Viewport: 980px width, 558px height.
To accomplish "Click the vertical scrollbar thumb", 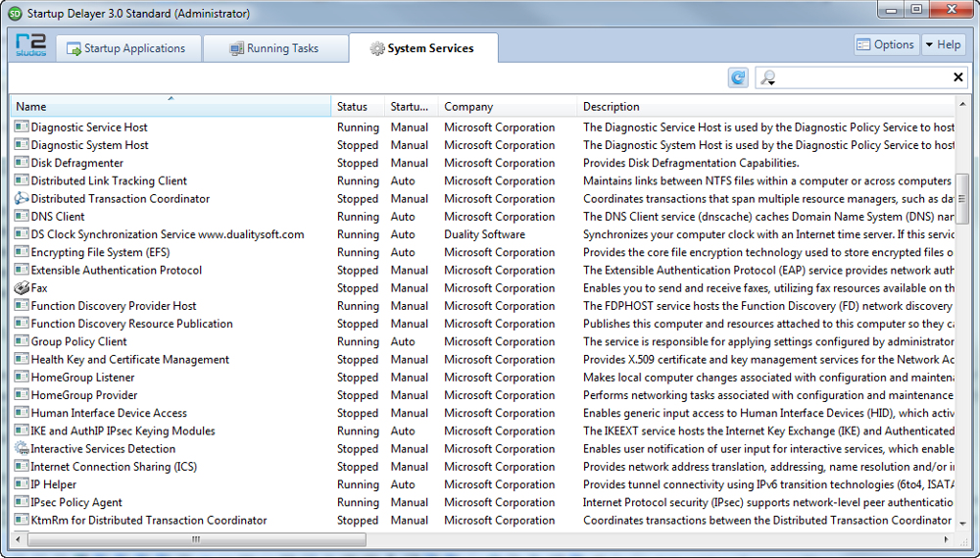I will click(962, 198).
